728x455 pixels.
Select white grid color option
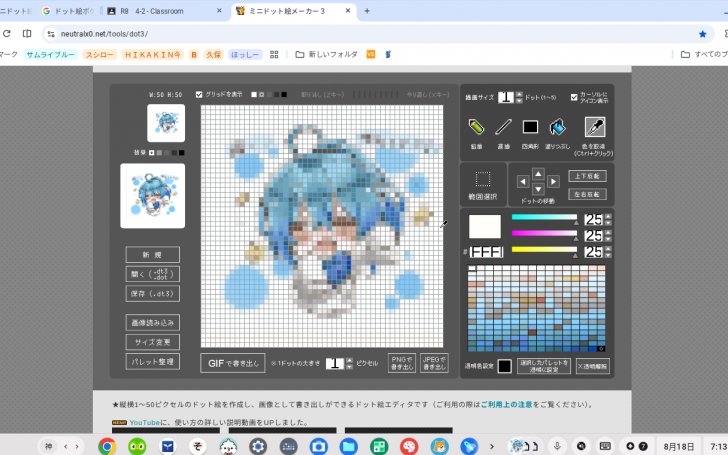(254, 95)
